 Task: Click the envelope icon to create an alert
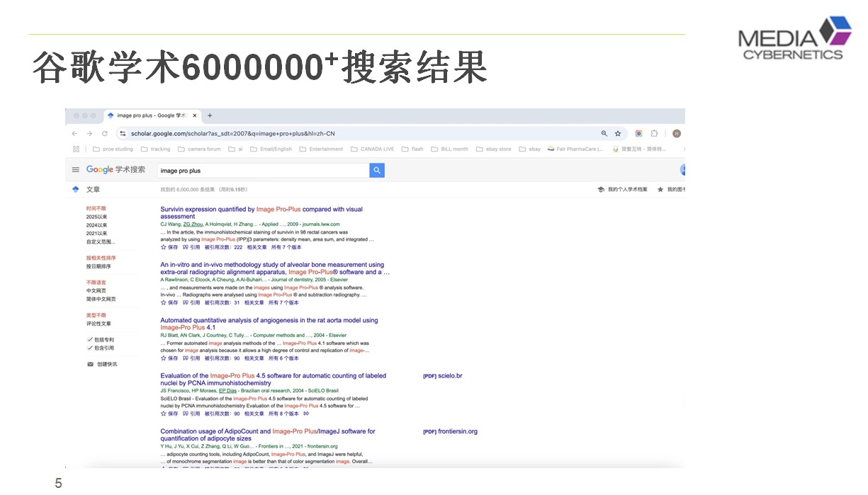[x=90, y=364]
